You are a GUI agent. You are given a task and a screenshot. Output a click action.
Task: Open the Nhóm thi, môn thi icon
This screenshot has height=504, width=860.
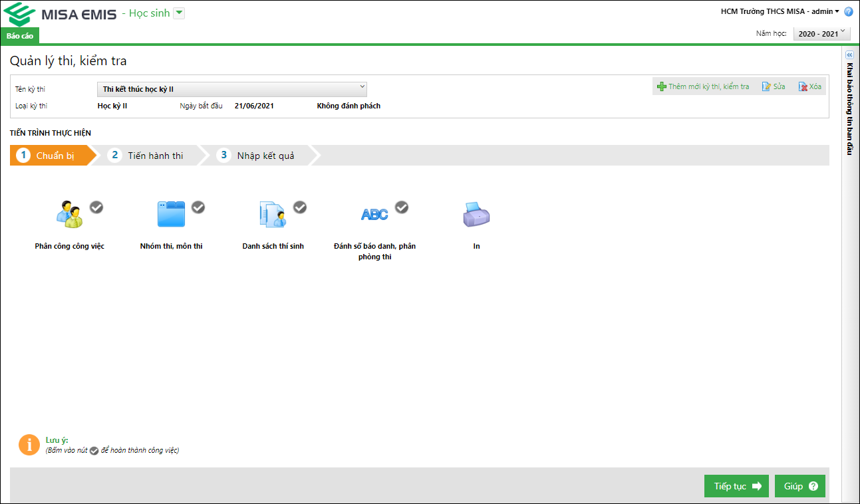pos(171,214)
